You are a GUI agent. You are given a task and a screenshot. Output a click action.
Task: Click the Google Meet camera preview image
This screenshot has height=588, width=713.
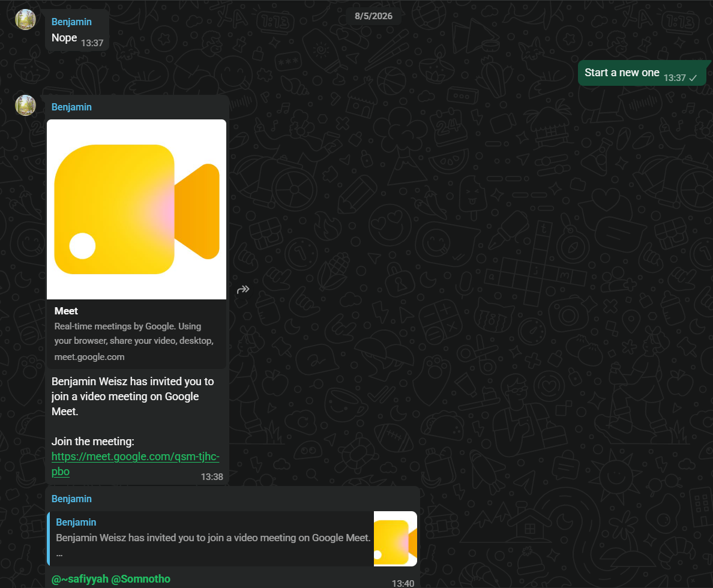click(136, 209)
